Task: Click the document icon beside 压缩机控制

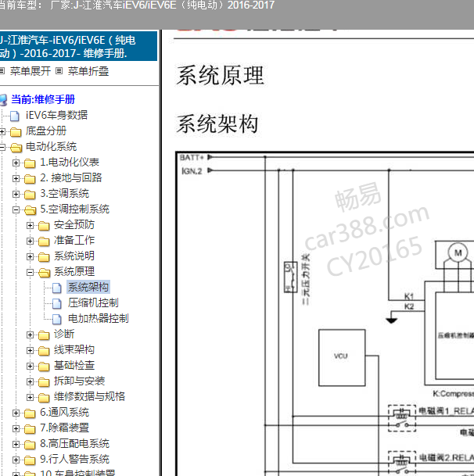Action: [x=56, y=303]
